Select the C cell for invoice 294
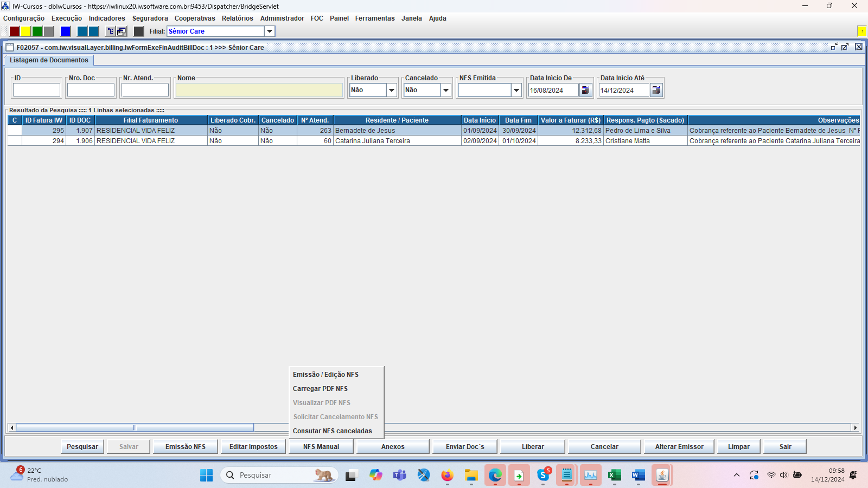Image resolution: width=868 pixels, height=488 pixels. [15, 141]
